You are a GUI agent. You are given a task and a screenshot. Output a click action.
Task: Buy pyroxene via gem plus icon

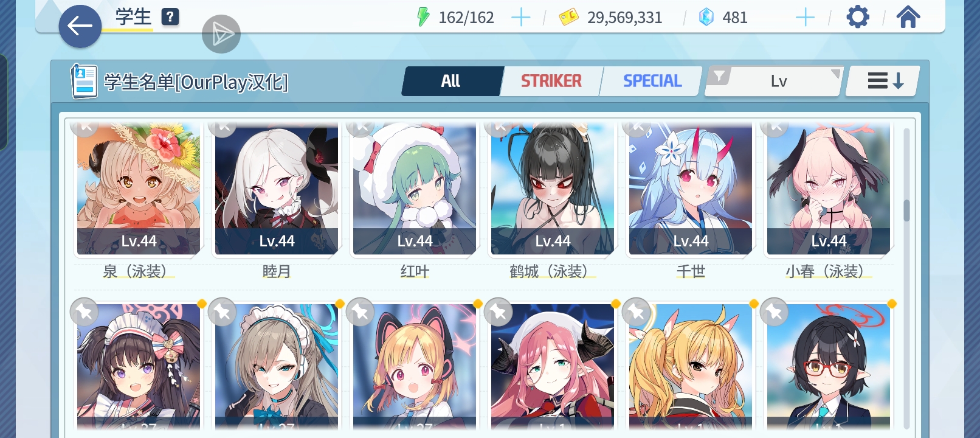[x=805, y=18]
